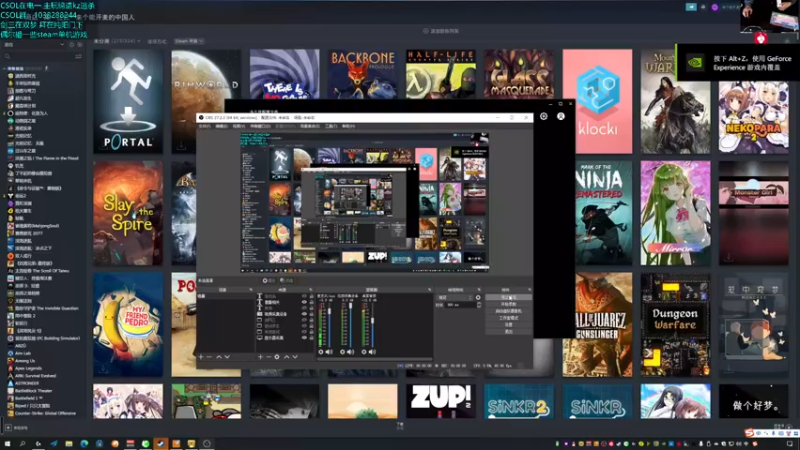Click user profile icon in black window

(x=561, y=116)
